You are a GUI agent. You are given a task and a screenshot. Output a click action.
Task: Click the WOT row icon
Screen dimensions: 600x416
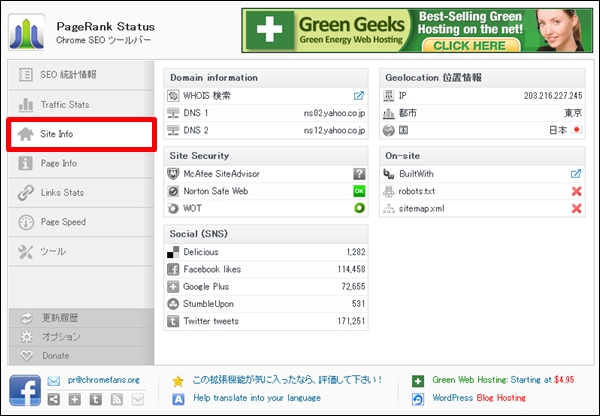pyautogui.click(x=173, y=208)
